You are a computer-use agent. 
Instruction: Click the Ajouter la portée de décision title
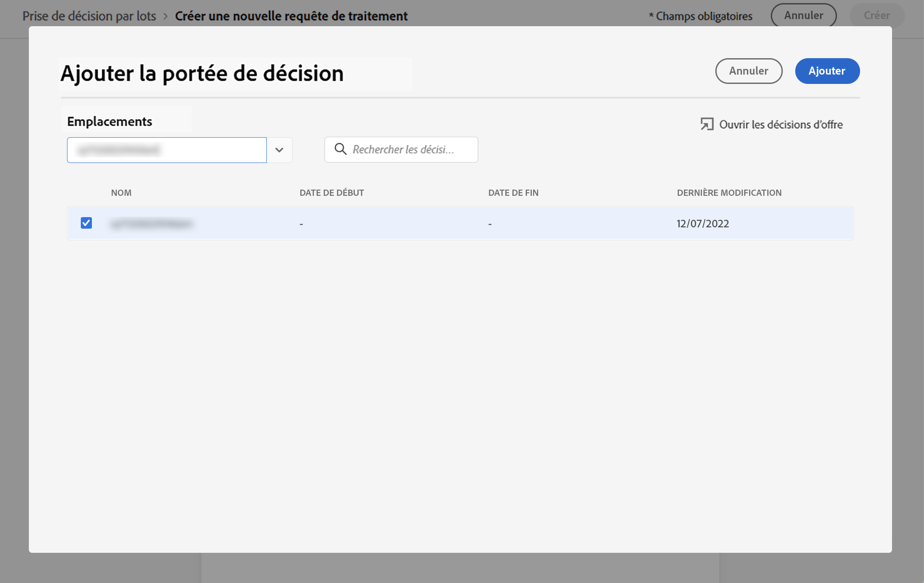coord(202,74)
